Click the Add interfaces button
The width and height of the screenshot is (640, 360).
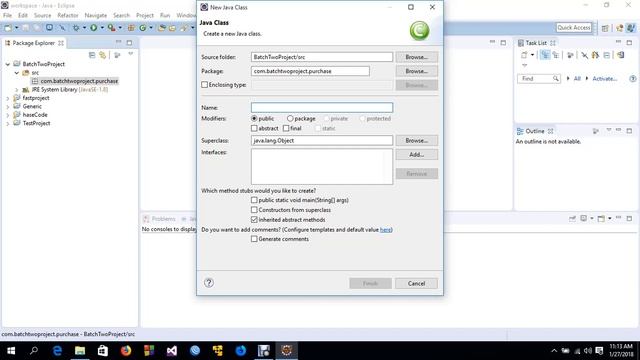tap(416, 154)
